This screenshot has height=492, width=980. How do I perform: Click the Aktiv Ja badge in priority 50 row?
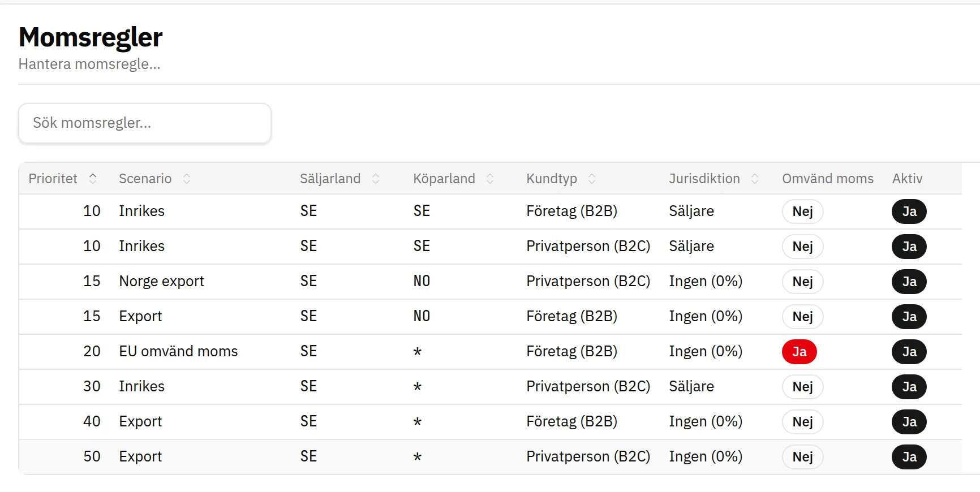point(909,457)
